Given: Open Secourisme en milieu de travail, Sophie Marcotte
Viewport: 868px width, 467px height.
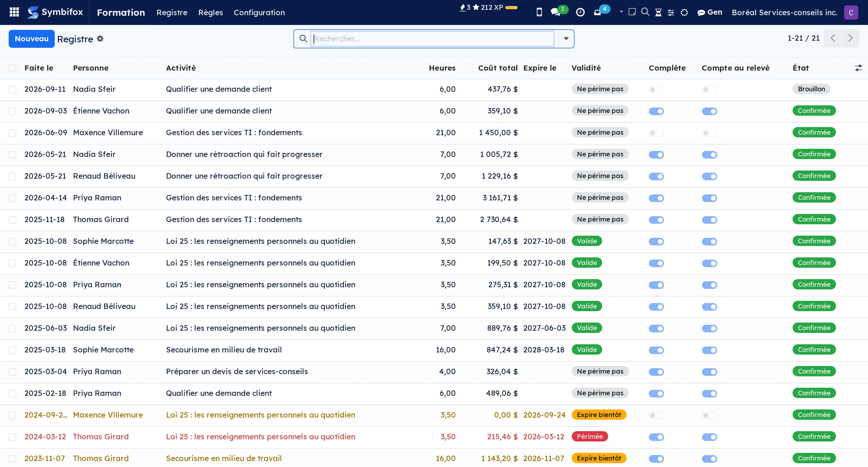Looking at the screenshot, I should click(224, 350).
